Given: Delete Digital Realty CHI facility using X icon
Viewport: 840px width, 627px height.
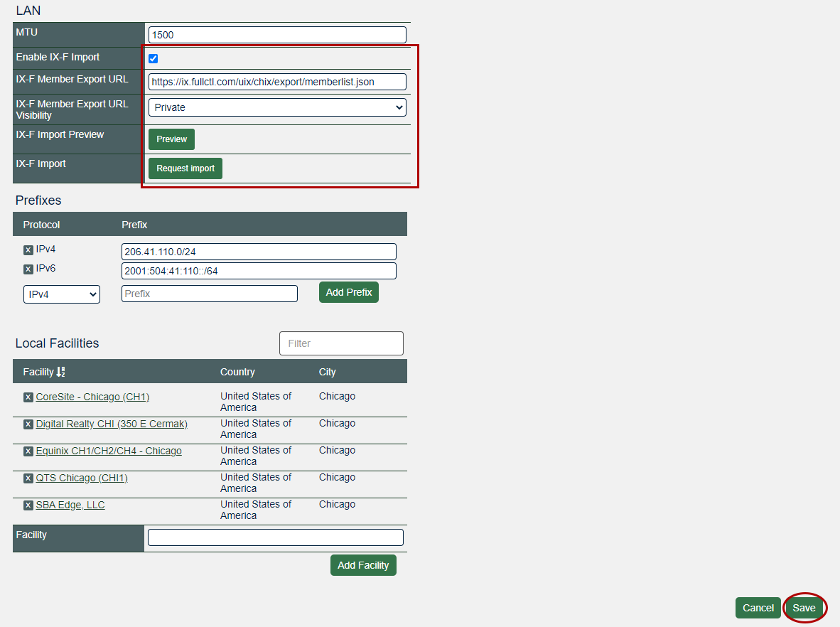Looking at the screenshot, I should (28, 424).
